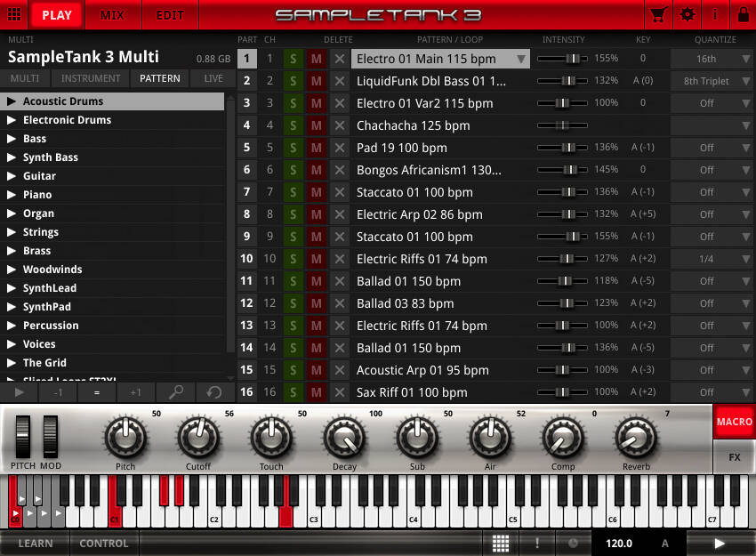Click the Pitch macro knob
The width and height of the screenshot is (756, 556).
[125, 438]
